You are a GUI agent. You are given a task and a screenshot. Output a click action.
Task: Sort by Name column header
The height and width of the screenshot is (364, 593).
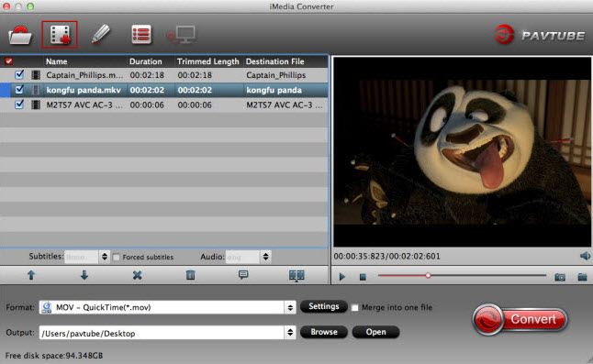tap(57, 61)
